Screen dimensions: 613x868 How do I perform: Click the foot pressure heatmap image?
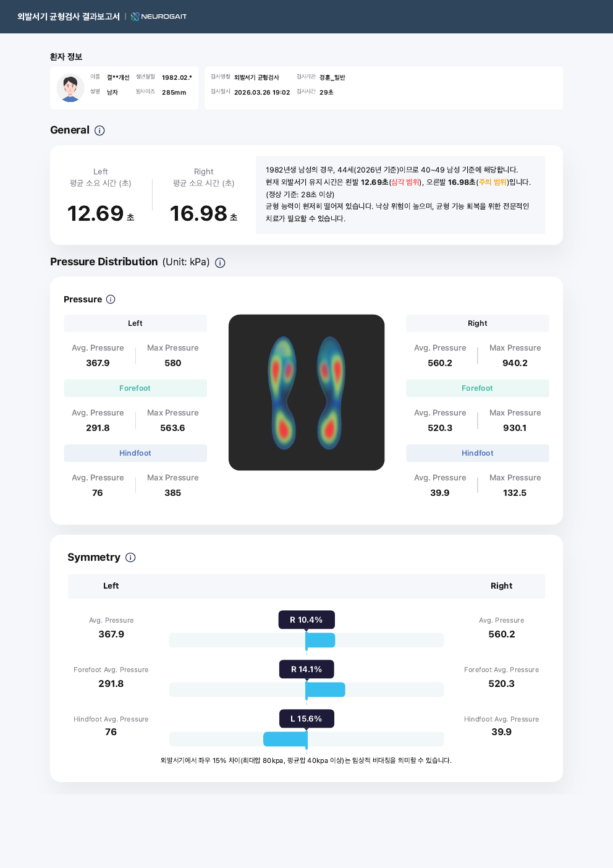coord(306,393)
